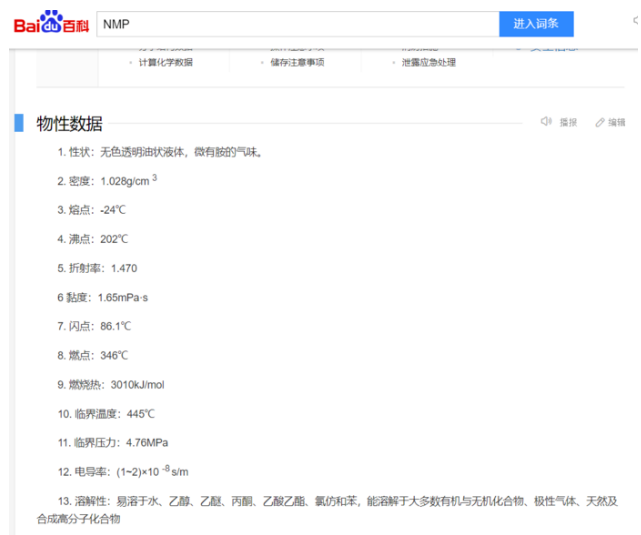Click the 播报 text link
641x535 pixels.
568,122
